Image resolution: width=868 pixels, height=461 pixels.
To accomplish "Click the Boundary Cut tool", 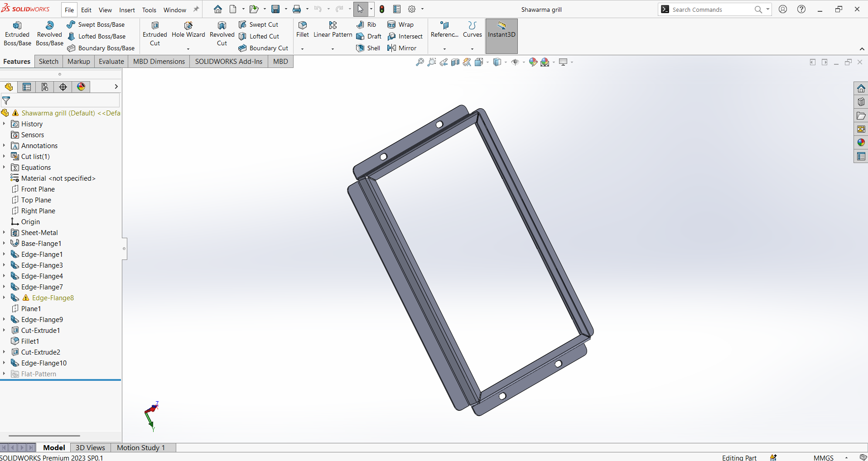I will click(x=263, y=48).
